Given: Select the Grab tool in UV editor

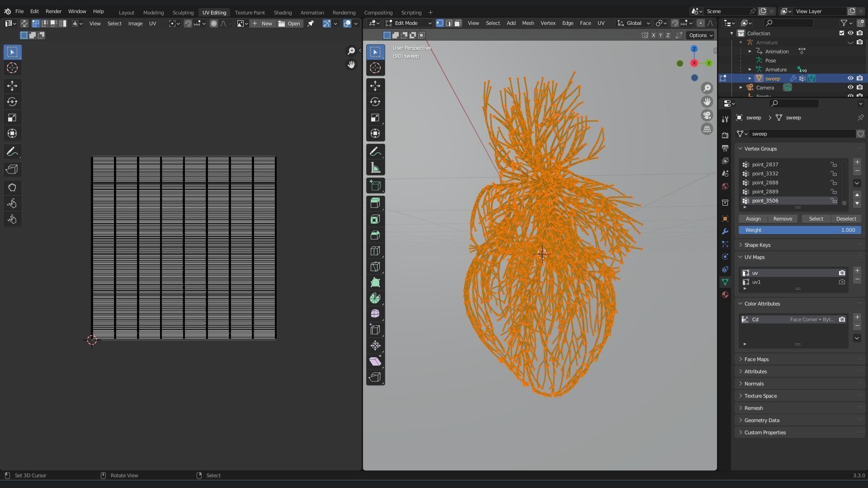Looking at the screenshot, I should (x=12, y=188).
